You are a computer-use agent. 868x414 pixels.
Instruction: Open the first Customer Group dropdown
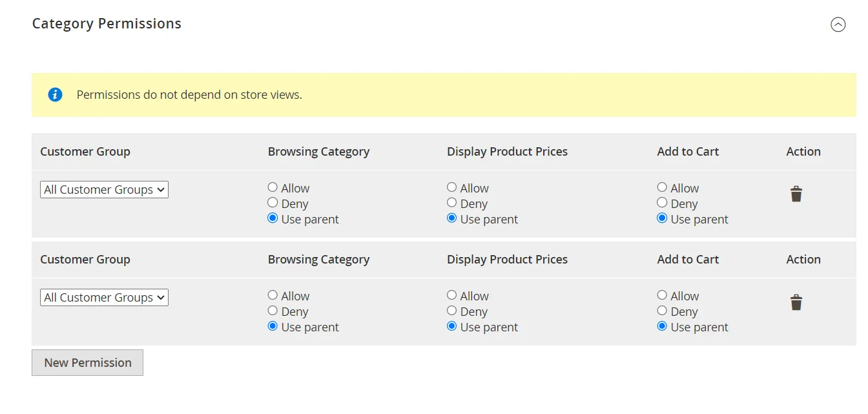104,189
